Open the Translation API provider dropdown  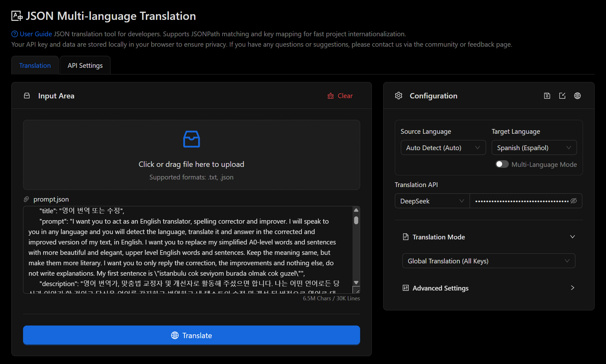tap(431, 201)
